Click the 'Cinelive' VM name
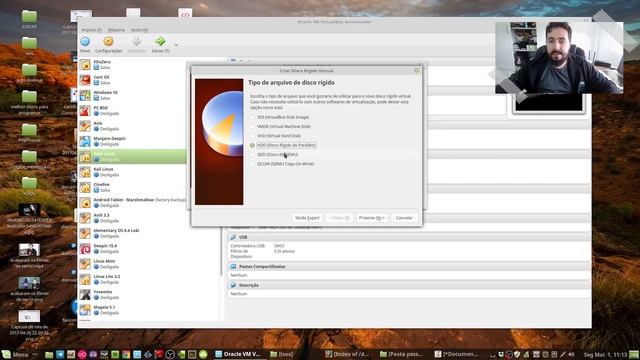Screen dimensions: 640x360 tap(102, 184)
